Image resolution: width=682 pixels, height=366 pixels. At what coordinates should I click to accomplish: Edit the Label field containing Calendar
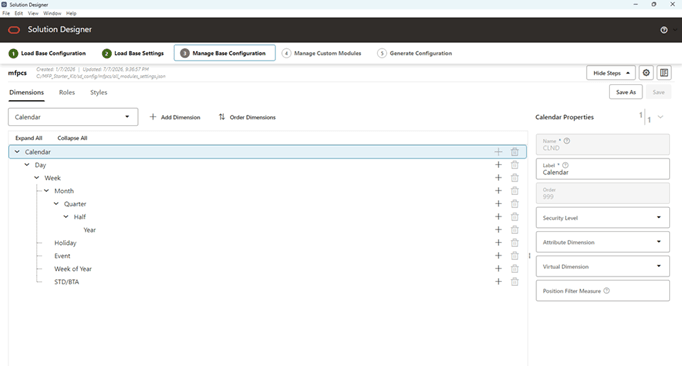(602, 169)
